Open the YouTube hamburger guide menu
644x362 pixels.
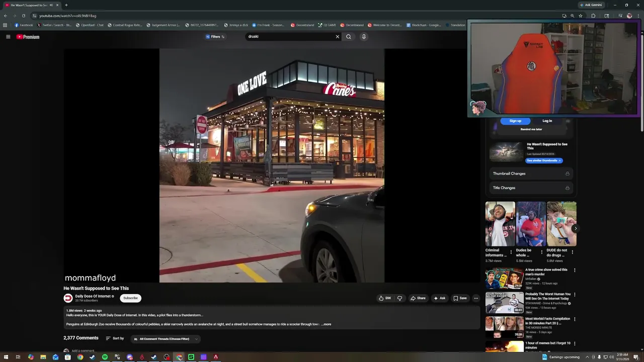tap(8, 37)
